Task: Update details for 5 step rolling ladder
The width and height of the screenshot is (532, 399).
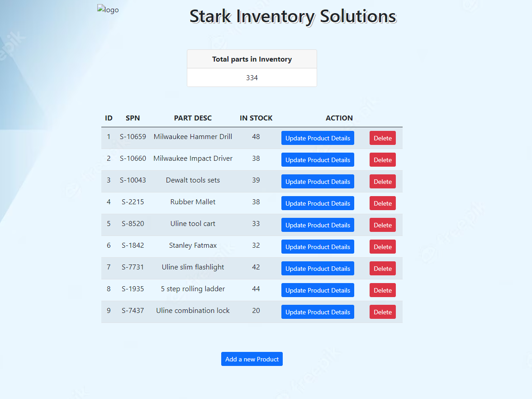Action: click(318, 290)
